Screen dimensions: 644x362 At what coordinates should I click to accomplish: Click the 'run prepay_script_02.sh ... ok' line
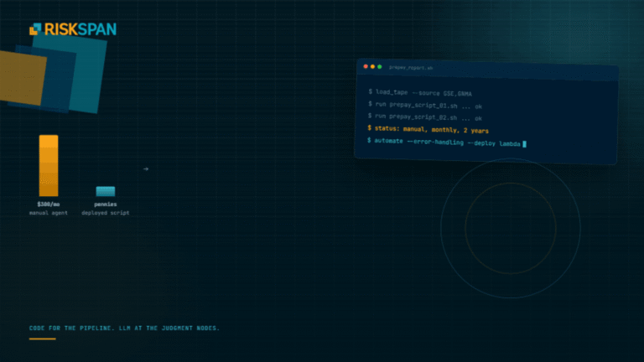425,117
